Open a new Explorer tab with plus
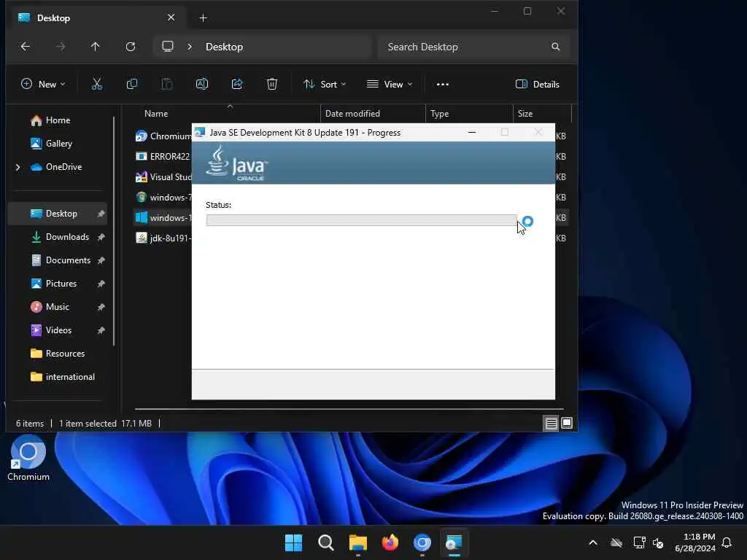Image resolution: width=747 pixels, height=560 pixels. tap(203, 18)
